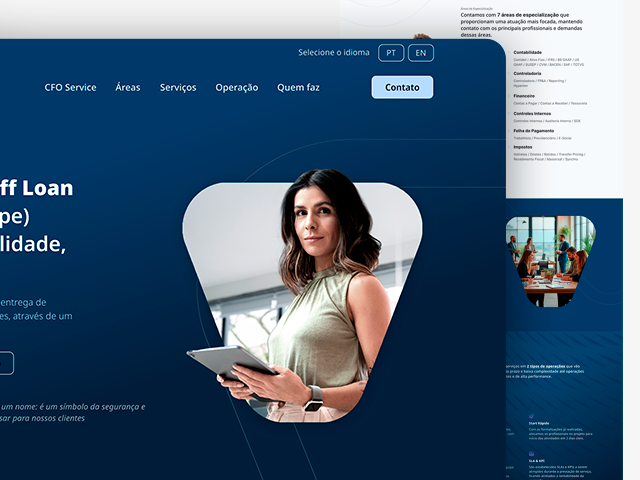Screen dimensions: 640x480
Task: Click the team meeting photo
Action: pyautogui.click(x=550, y=260)
